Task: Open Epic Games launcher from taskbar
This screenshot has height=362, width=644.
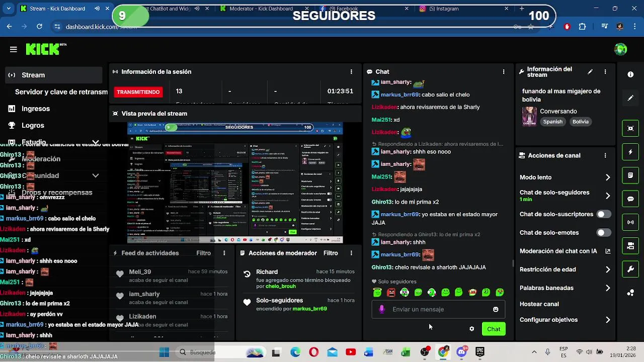Action: 480,352
